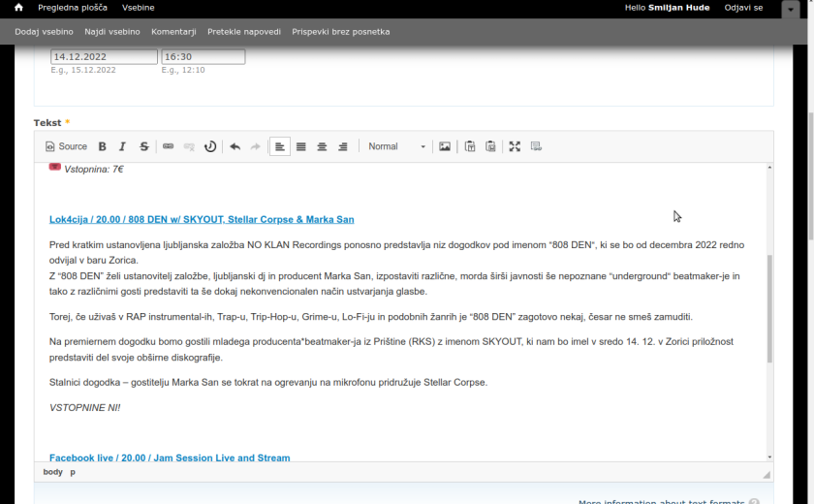Insert an image via the image icon
The image size is (814, 504).
tap(445, 146)
